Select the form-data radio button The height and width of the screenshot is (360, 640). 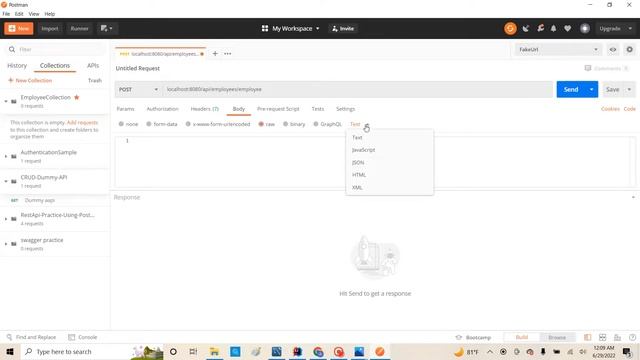click(149, 124)
